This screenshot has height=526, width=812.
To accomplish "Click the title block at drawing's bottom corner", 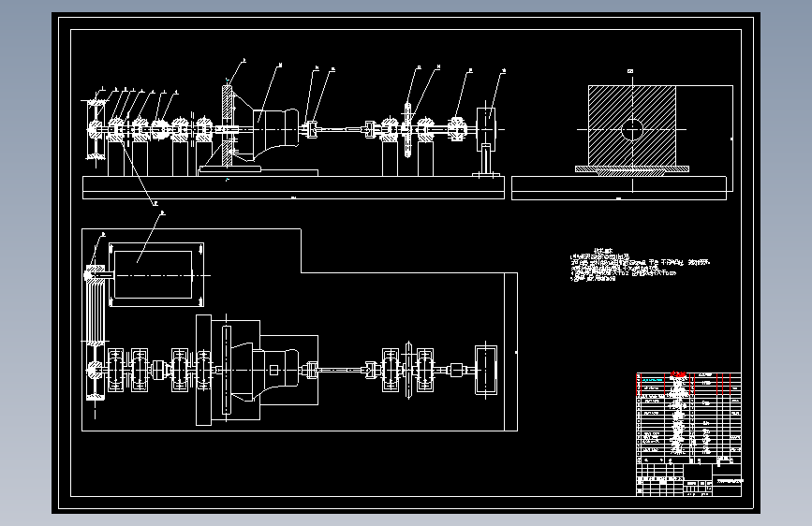I will pyautogui.click(x=688, y=480).
